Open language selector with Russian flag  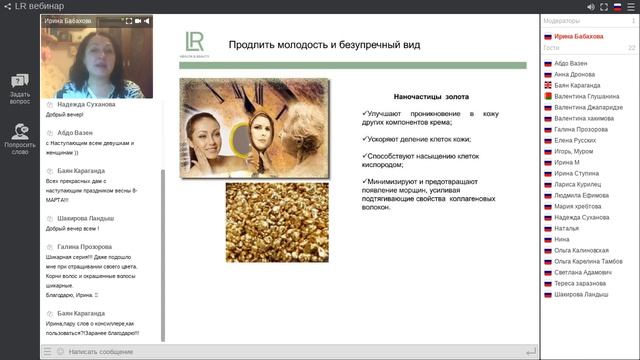(x=618, y=7)
